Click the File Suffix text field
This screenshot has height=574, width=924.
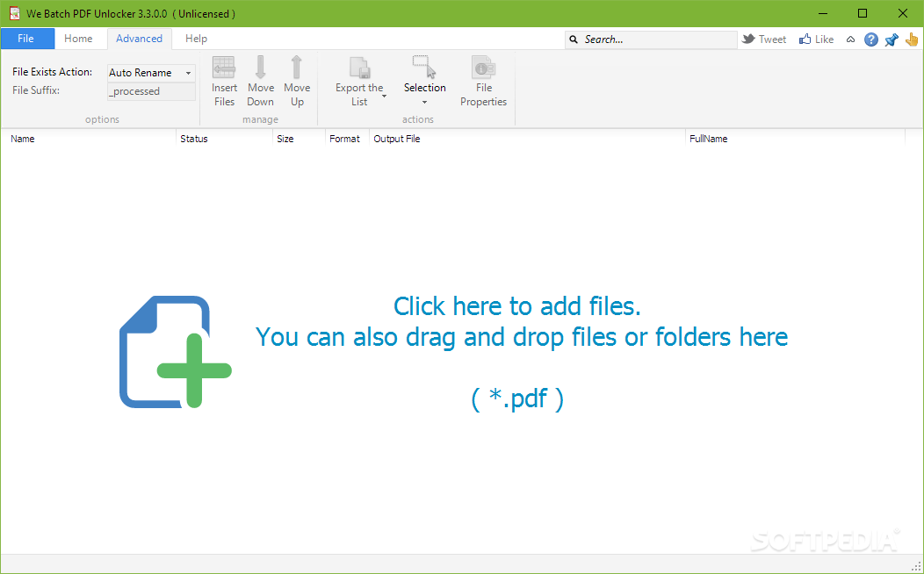pos(151,91)
